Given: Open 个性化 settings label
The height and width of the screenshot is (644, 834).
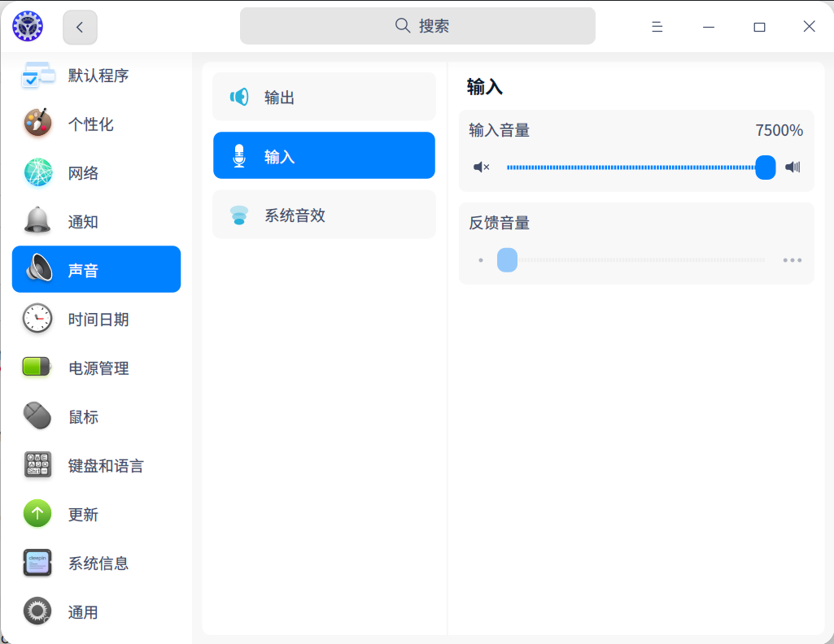Looking at the screenshot, I should tap(91, 124).
